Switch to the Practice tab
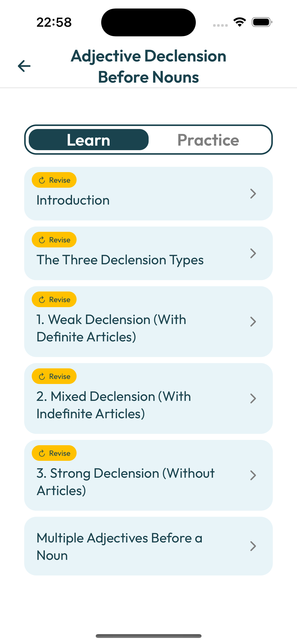This screenshot has width=297, height=644. [x=208, y=140]
